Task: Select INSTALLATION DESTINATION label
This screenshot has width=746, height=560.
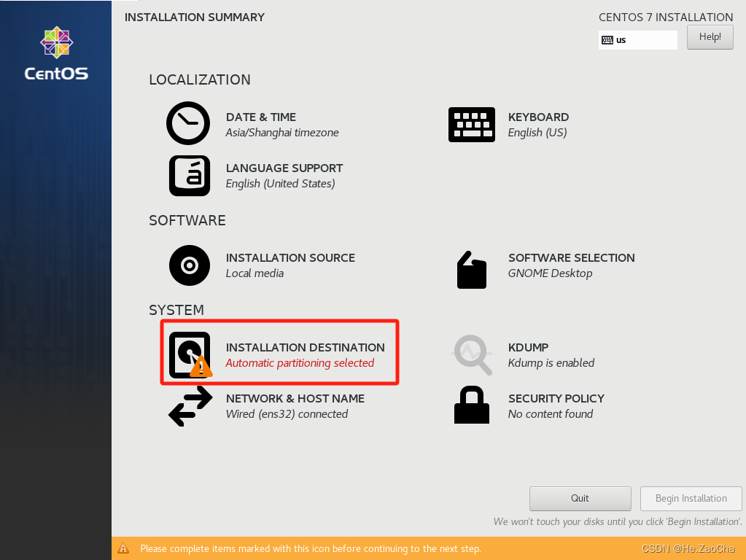Action: coord(305,347)
